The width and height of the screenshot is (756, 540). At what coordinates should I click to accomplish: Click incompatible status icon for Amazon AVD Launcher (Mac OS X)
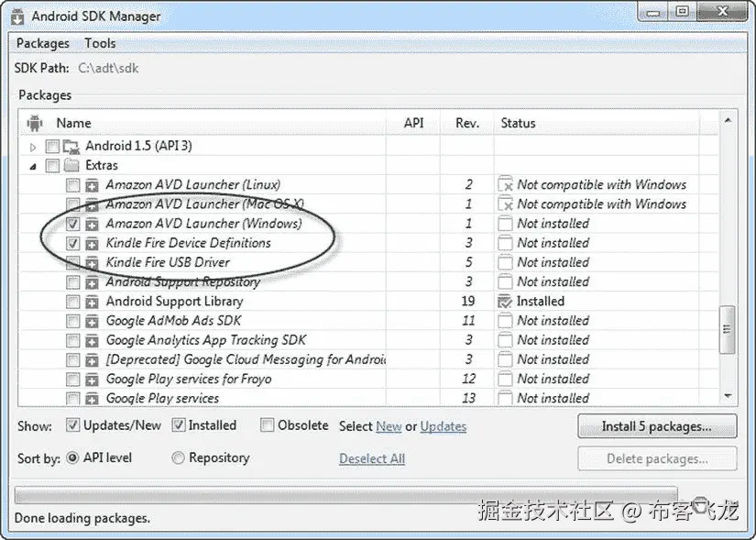(505, 204)
